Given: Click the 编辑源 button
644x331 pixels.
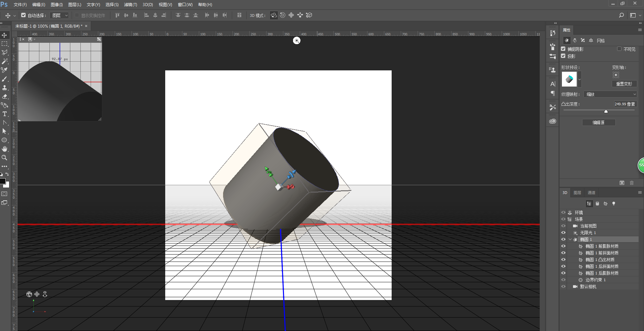Looking at the screenshot, I should pyautogui.click(x=599, y=122).
